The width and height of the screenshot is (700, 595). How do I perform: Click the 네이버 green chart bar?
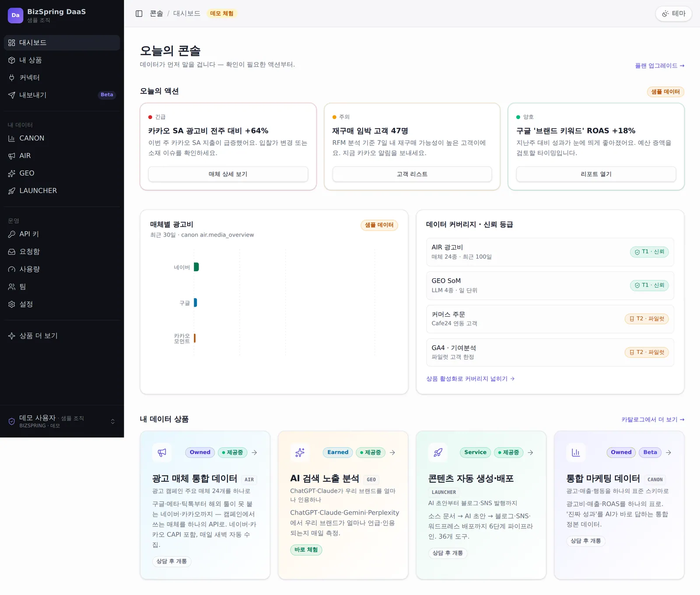click(x=196, y=267)
